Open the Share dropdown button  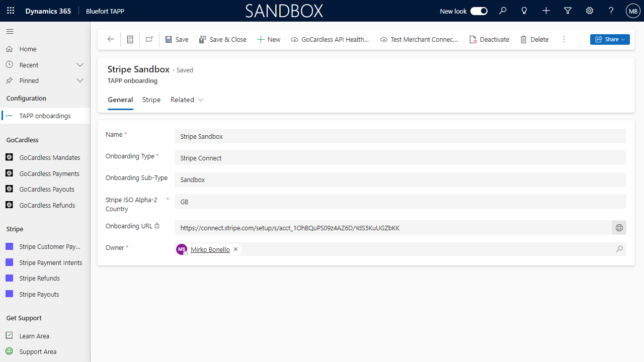point(610,39)
